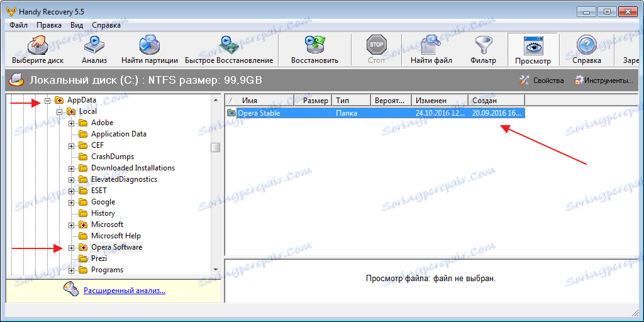Select the Application Data folder
Viewport: 644px width, 322px height.
tap(119, 134)
